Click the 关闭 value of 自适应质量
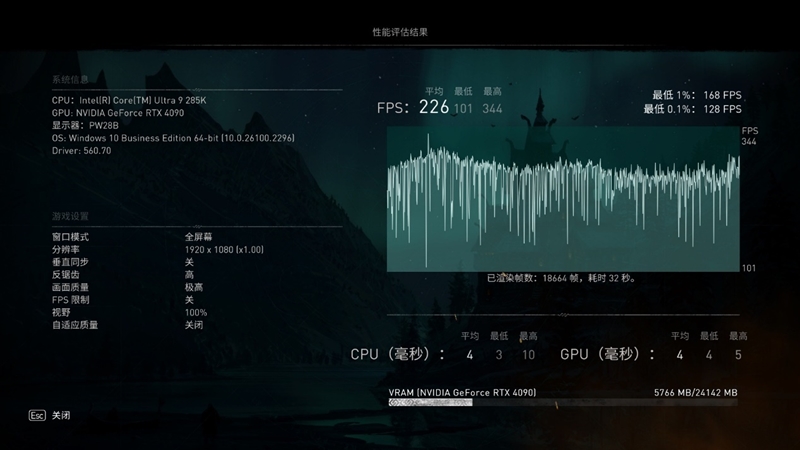The height and width of the screenshot is (450, 800). tap(194, 325)
